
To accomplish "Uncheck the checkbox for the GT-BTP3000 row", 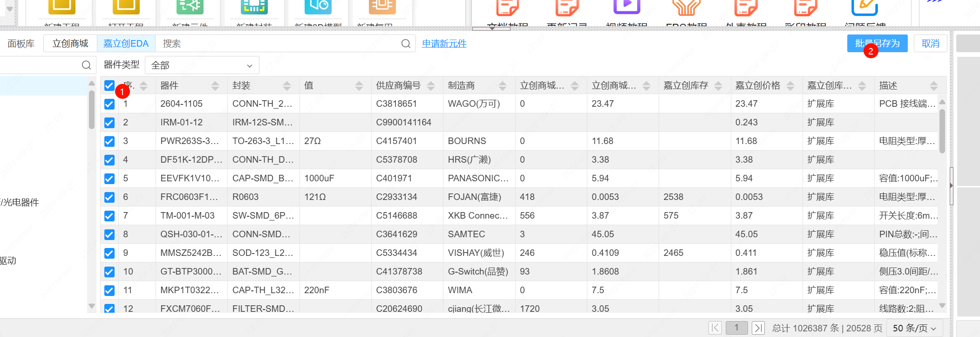I will click(x=109, y=272).
